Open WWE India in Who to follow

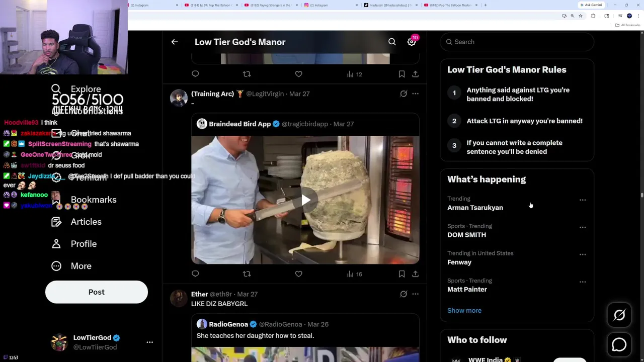pyautogui.click(x=486, y=359)
